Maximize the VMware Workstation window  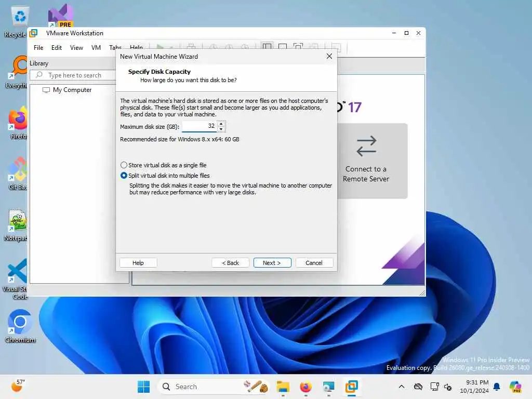(406, 33)
